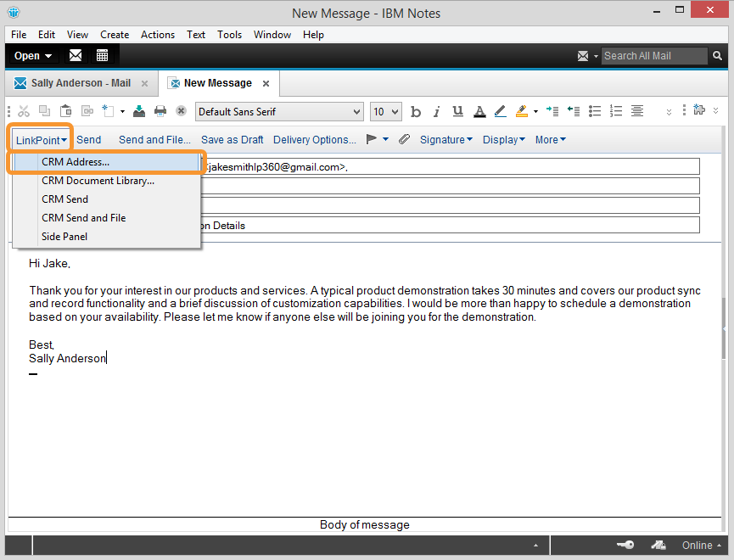Expand the status bar message arrow

point(536,546)
